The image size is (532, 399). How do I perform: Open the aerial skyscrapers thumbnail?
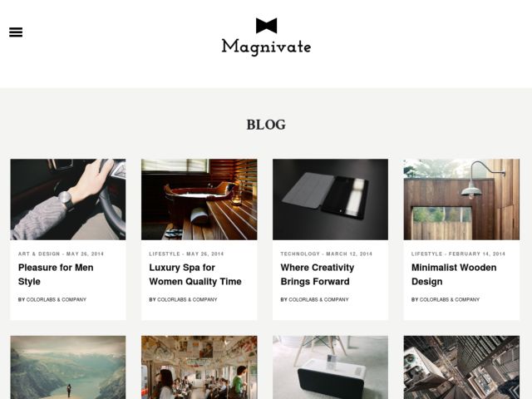(x=461, y=367)
